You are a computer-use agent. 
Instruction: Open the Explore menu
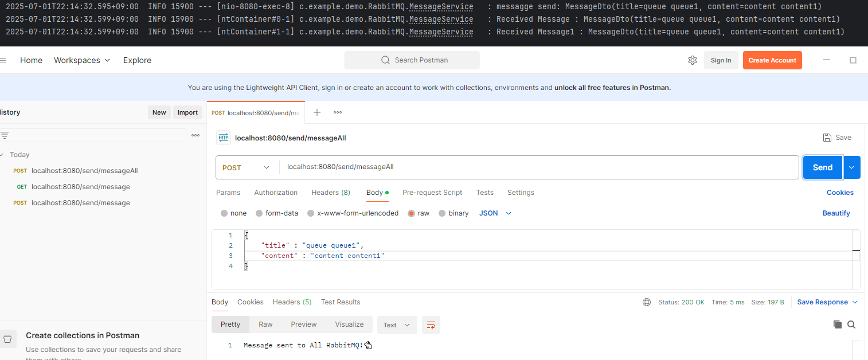(137, 60)
